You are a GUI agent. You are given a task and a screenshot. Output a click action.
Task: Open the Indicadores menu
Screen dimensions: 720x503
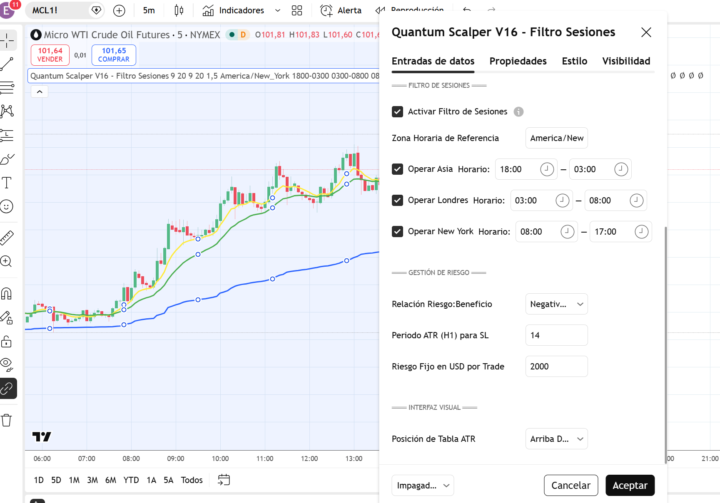234,10
